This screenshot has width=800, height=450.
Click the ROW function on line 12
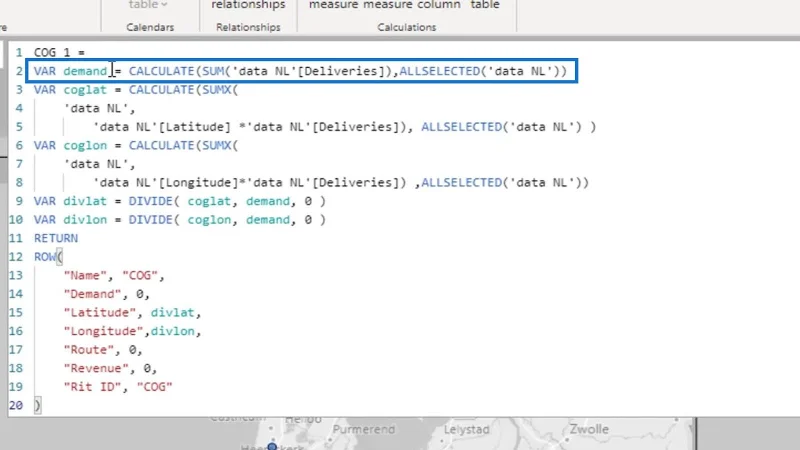pyautogui.click(x=45, y=257)
